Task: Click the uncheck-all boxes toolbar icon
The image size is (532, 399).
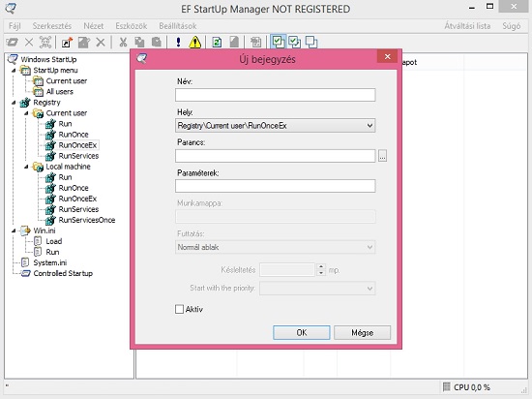Action: 311,42
